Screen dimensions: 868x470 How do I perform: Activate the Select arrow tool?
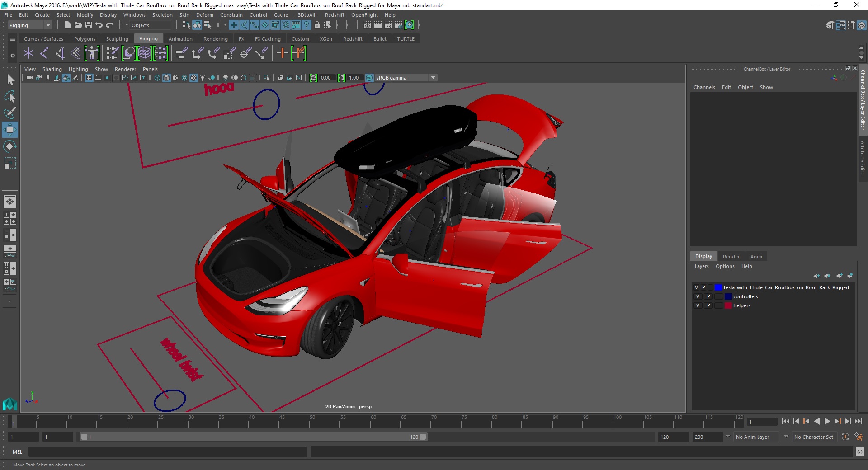tap(10, 80)
